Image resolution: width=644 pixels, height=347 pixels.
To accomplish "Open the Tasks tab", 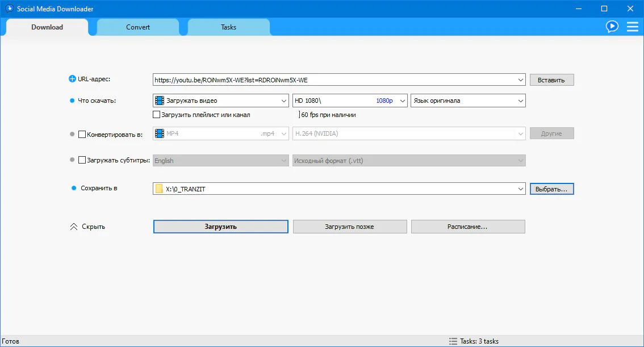I will pos(228,27).
